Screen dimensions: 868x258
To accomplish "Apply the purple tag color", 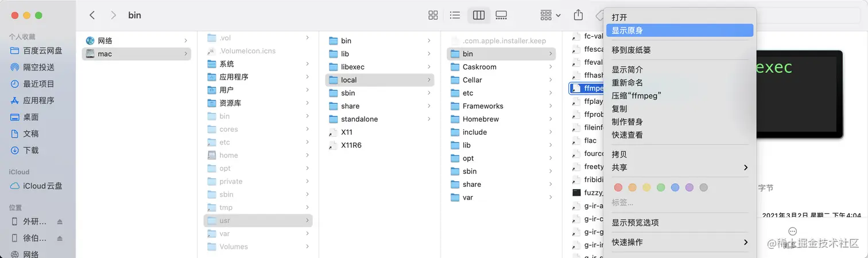I will (x=689, y=187).
